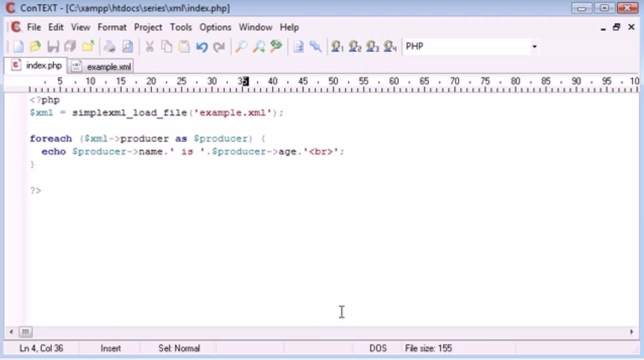The image size is (644, 360).
Task: Switch to the example.xml tab
Action: click(101, 66)
